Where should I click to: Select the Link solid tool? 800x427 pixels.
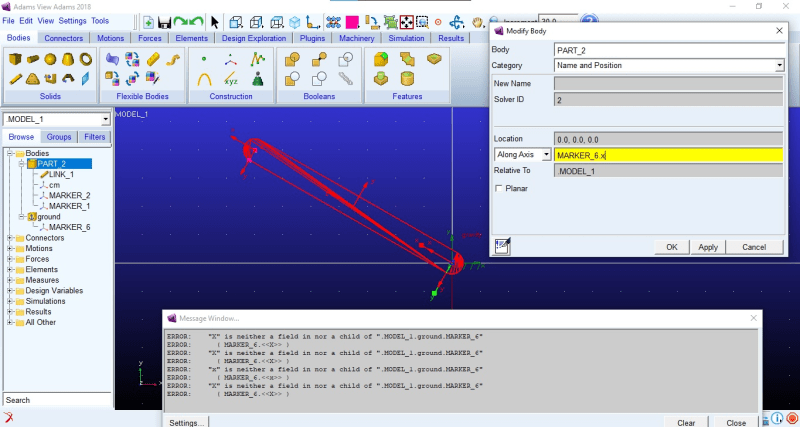(x=15, y=79)
